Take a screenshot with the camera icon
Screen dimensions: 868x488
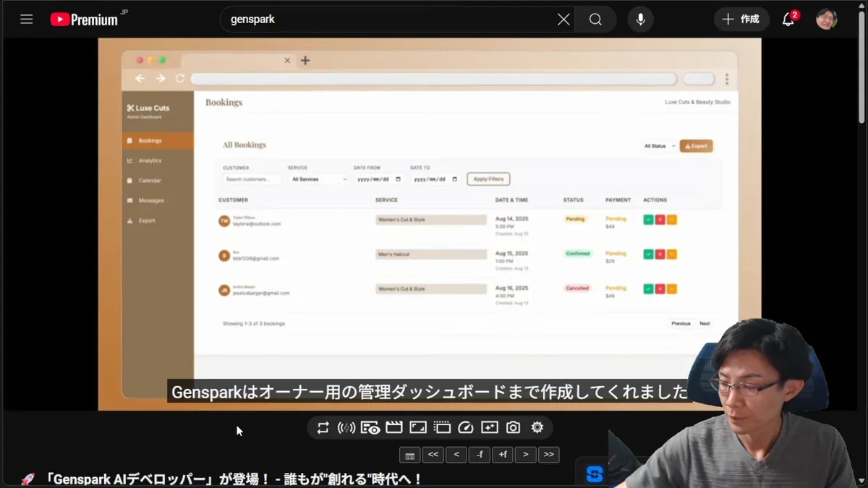coord(513,428)
